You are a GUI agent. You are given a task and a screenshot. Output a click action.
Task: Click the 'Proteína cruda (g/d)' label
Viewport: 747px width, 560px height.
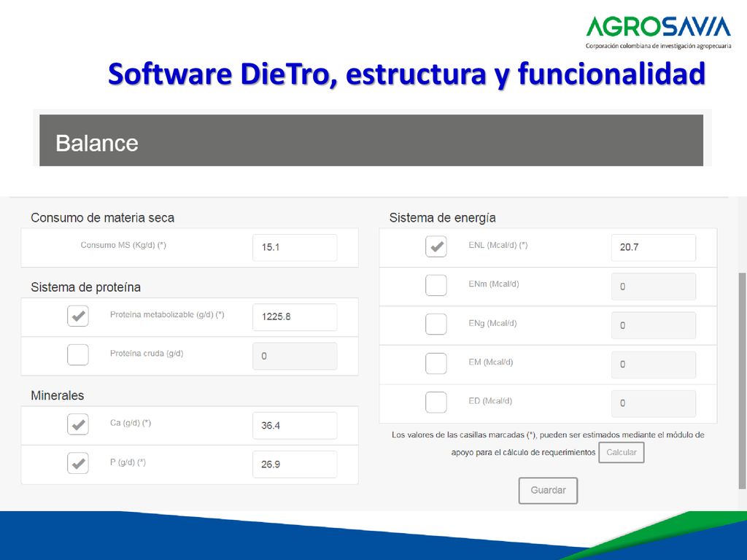[x=147, y=354]
